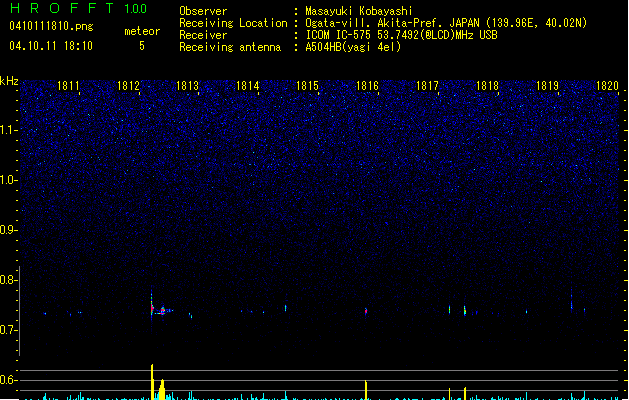The width and height of the screenshot is (629, 400).
Task: Click the 1.1 kHz axis tick label
Action: [x=8, y=130]
